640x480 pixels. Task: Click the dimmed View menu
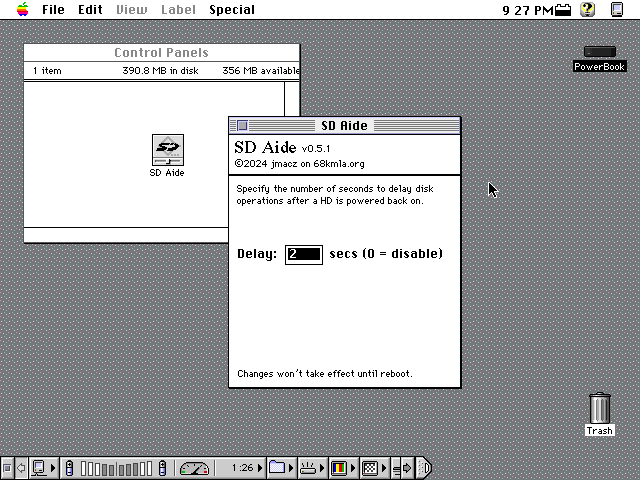pyautogui.click(x=131, y=9)
